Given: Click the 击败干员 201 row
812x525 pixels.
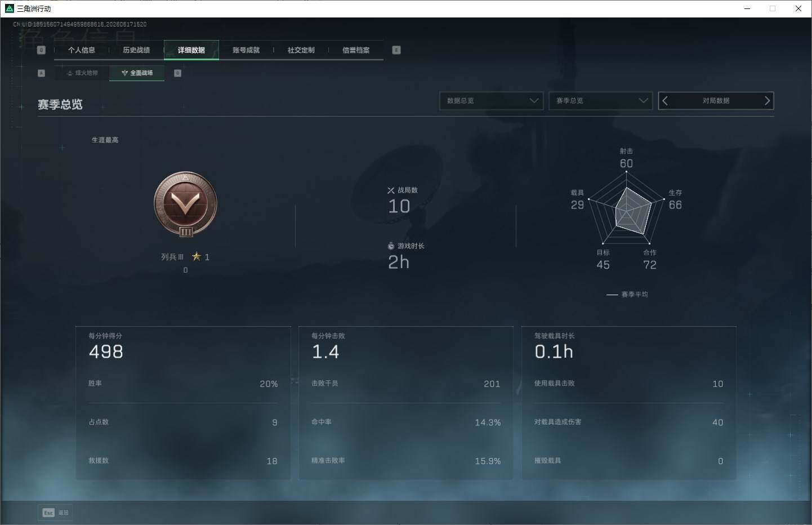Looking at the screenshot, I should click(406, 384).
